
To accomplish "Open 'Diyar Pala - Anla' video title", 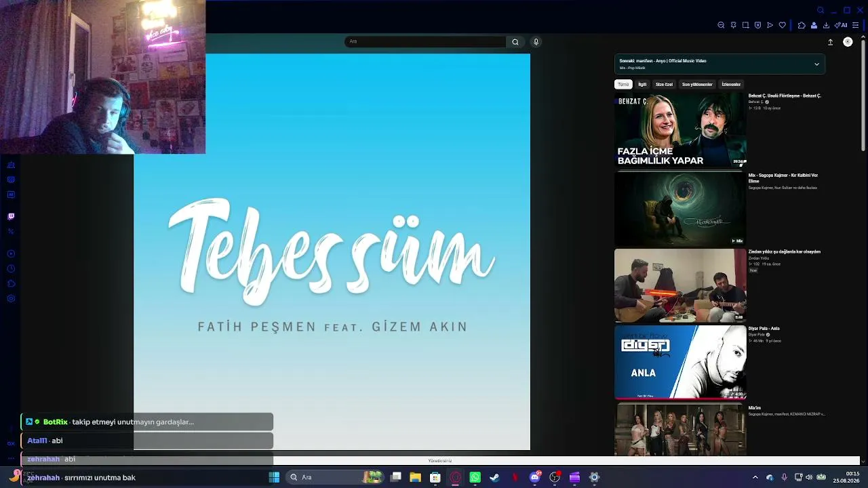I will pyautogui.click(x=764, y=329).
